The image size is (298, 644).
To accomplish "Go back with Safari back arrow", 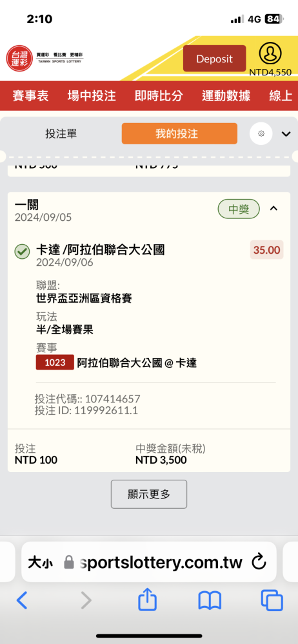I will coord(22,600).
